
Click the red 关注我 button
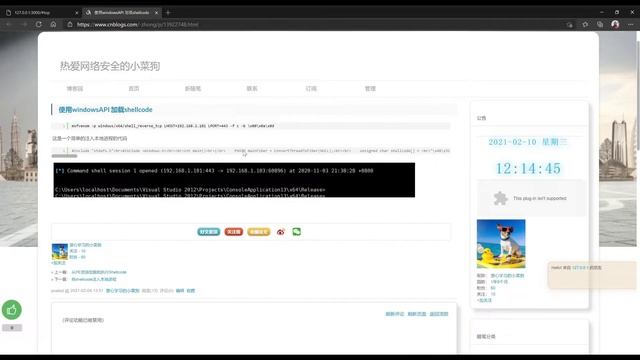pos(233,232)
